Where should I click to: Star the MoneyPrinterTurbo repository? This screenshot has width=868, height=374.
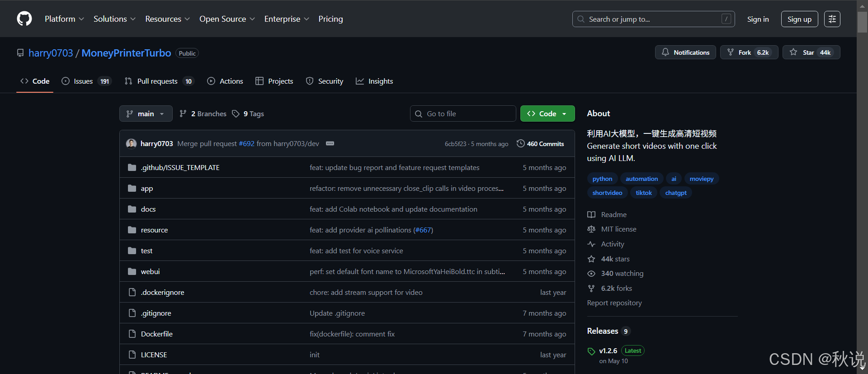click(811, 52)
